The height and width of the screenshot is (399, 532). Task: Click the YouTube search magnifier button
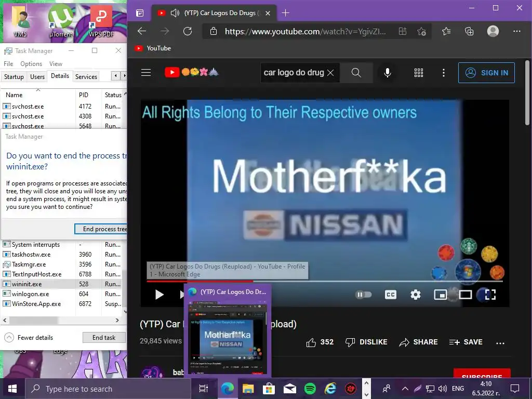pos(356,73)
